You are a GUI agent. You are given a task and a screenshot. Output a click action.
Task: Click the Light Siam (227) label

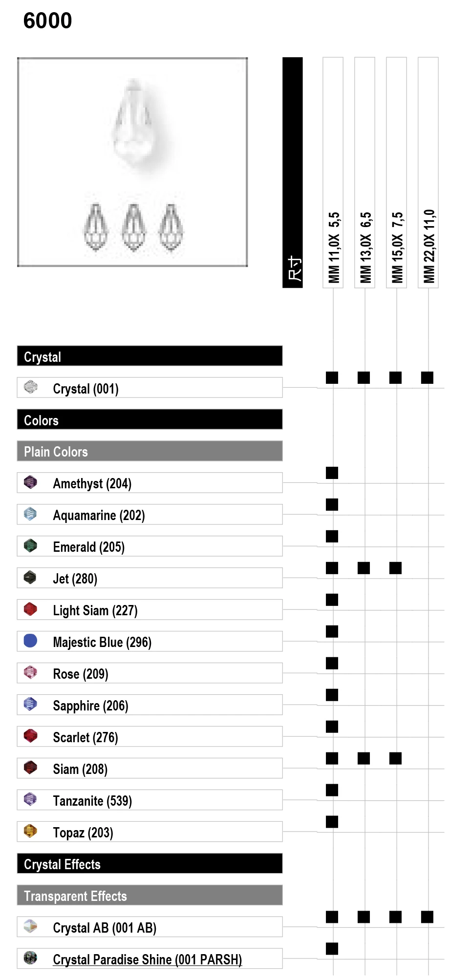click(x=95, y=610)
